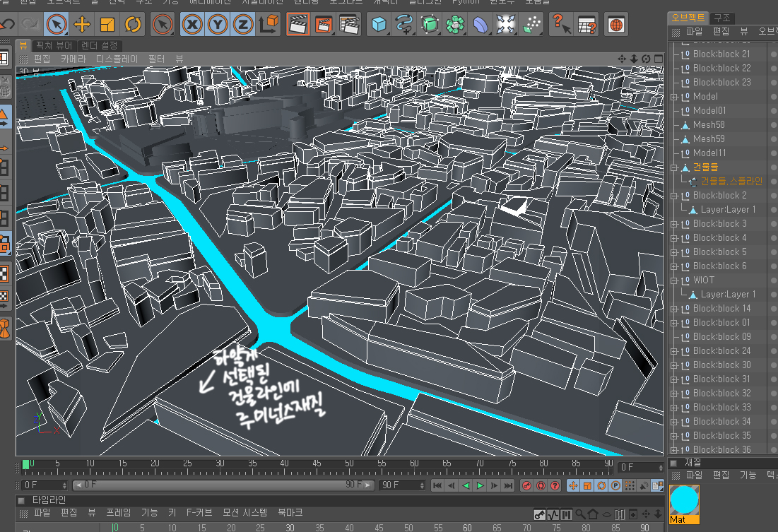778x532 pixels.
Task: Open the light objects icon
Action: 531,24
